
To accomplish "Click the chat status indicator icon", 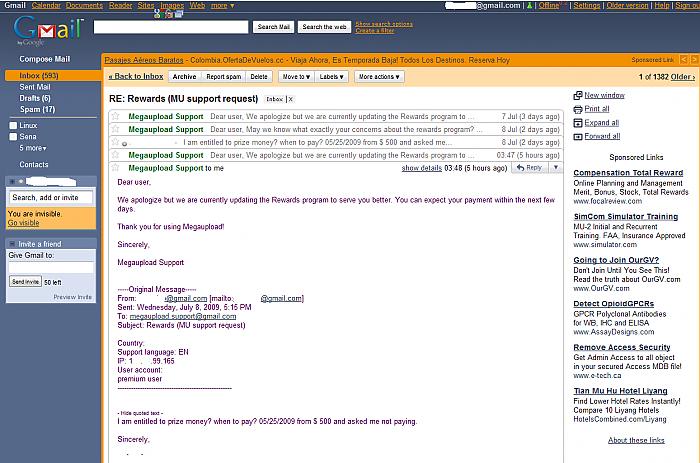I will (21, 182).
